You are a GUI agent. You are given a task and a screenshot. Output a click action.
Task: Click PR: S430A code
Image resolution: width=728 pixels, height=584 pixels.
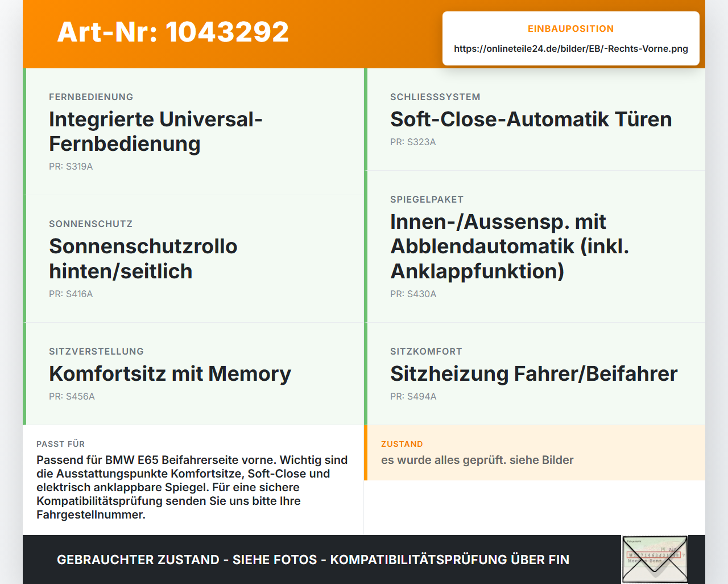[413, 294]
